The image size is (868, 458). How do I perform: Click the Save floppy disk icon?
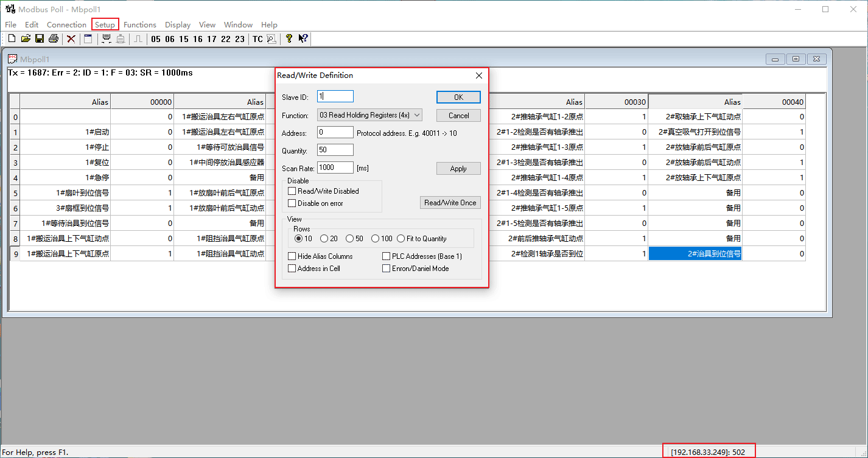[x=39, y=39]
